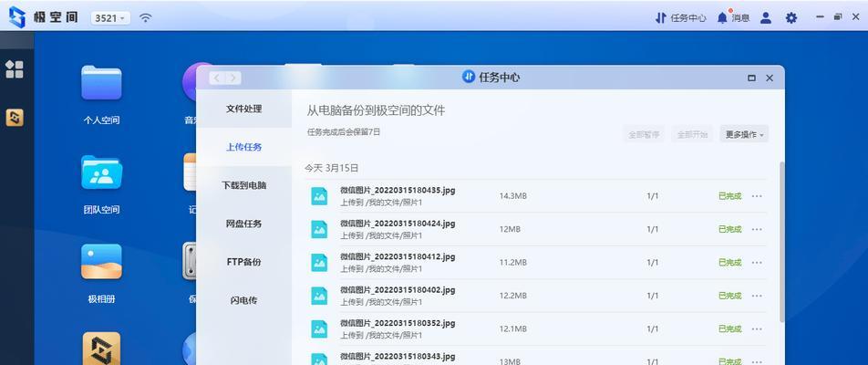Click the 11.2MB file size
The width and height of the screenshot is (868, 365).
(512, 263)
